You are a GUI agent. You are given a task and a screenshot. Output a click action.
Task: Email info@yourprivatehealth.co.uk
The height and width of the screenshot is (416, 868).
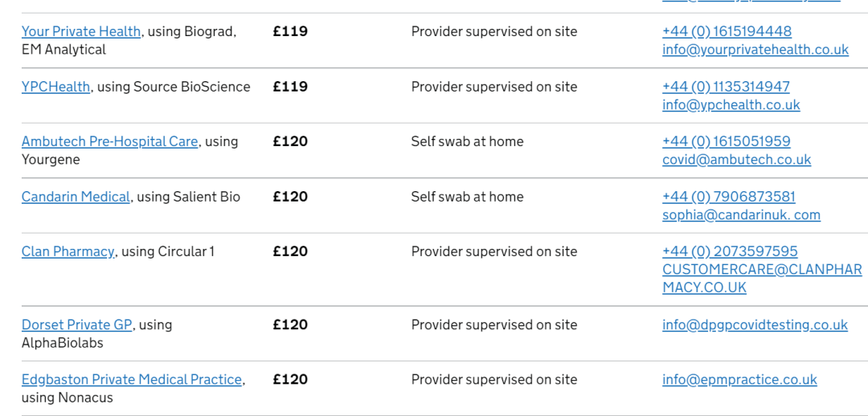(755, 50)
